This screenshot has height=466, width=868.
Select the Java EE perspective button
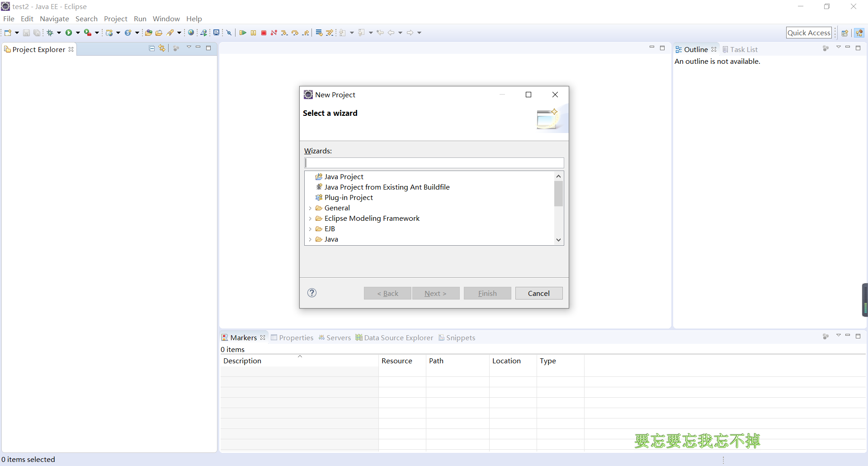pos(859,33)
